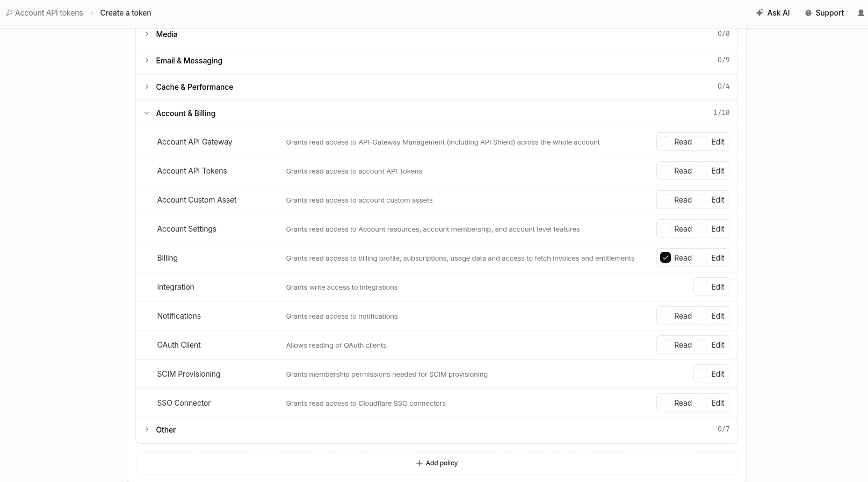The height and width of the screenshot is (482, 868).
Task: Uncheck the Billing Read checkbox
Action: [666, 258]
